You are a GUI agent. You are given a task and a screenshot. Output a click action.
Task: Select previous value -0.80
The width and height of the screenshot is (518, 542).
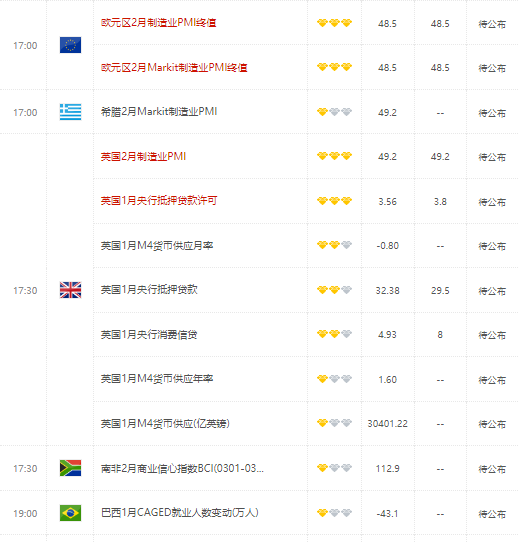pos(387,246)
